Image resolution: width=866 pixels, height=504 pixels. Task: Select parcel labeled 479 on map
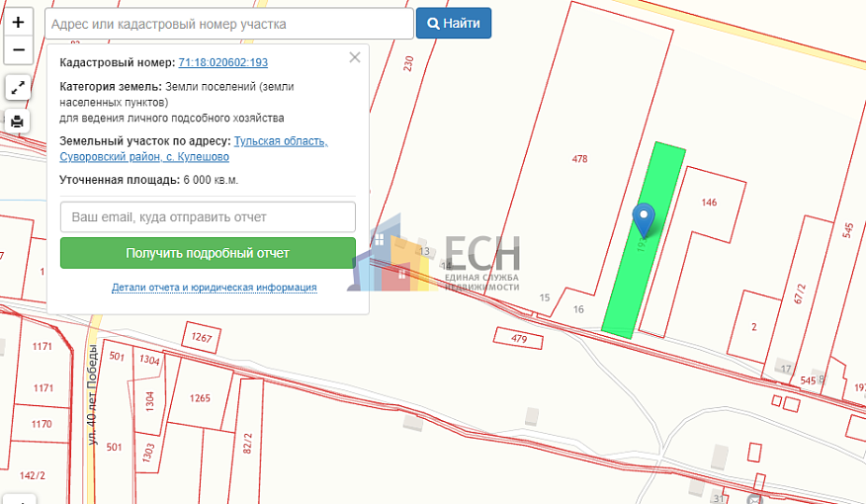point(518,338)
